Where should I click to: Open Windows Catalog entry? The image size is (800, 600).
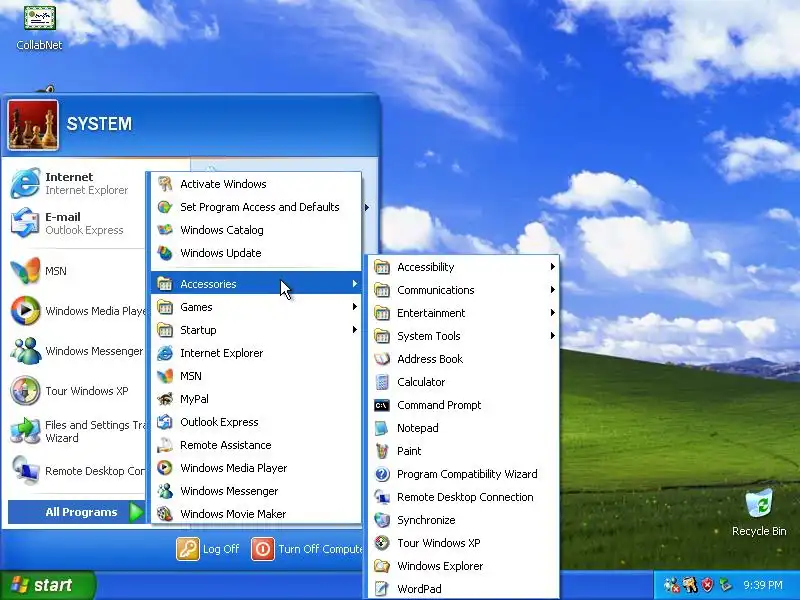(x=256, y=230)
